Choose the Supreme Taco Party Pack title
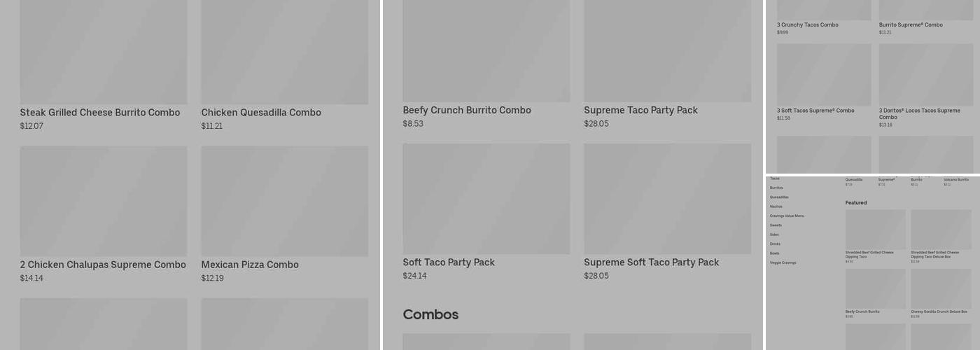The image size is (980, 350). click(640, 111)
